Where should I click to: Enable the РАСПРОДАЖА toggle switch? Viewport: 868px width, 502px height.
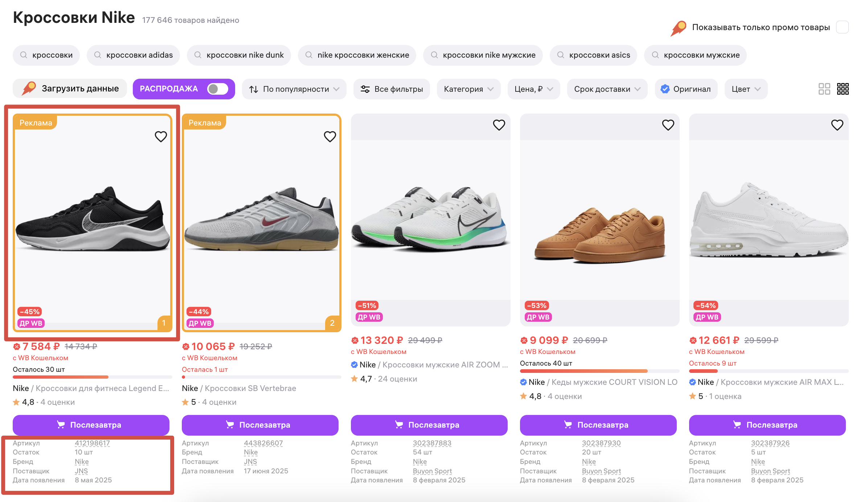coord(217,89)
